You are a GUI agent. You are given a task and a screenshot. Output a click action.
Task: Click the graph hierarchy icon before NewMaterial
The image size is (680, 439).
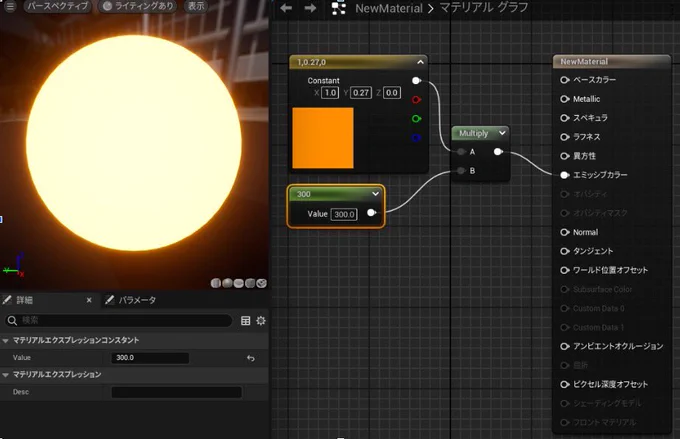point(338,8)
